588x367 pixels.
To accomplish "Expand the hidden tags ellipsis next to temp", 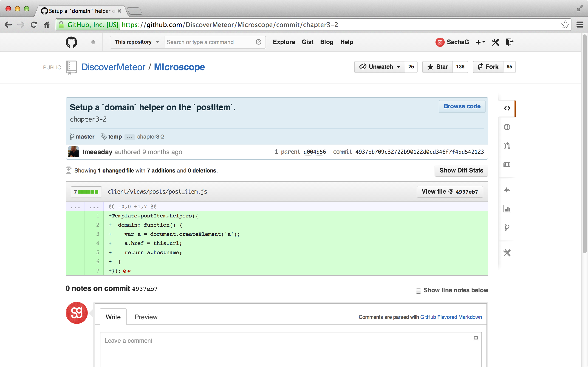I will point(130,137).
